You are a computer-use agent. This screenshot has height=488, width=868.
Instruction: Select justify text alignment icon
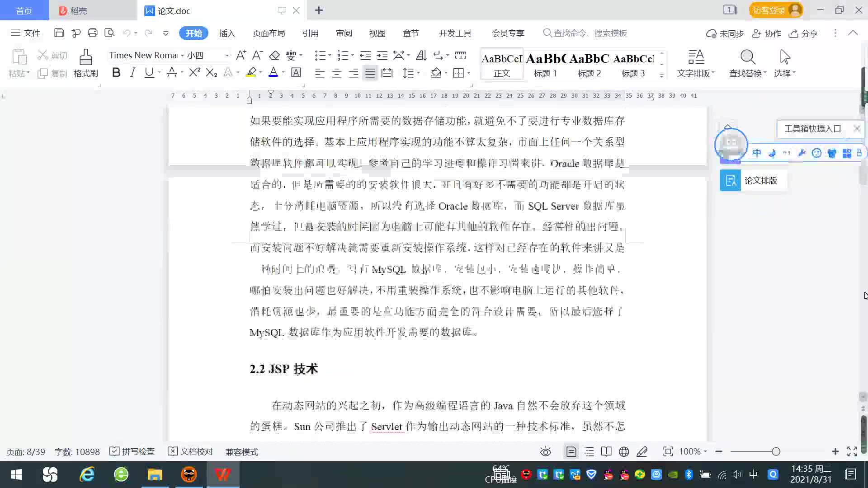(x=370, y=73)
